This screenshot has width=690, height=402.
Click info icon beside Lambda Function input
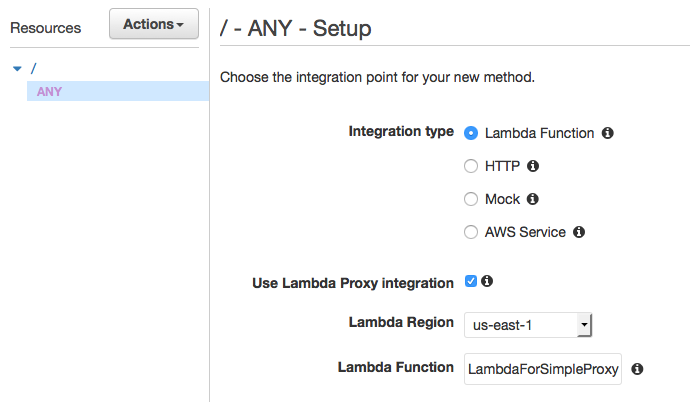coord(637,369)
